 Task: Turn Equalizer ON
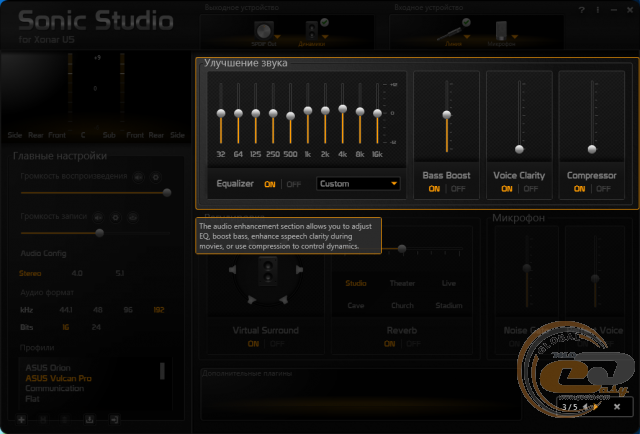click(270, 185)
